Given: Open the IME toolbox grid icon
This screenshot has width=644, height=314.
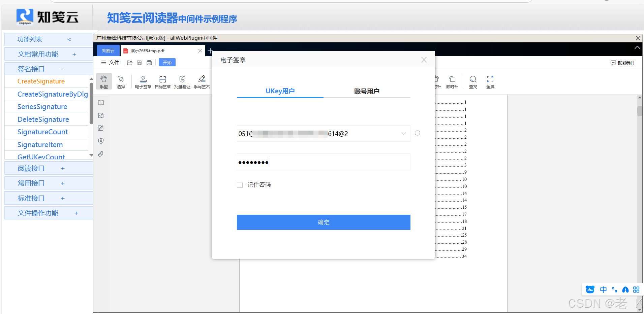Looking at the screenshot, I should [x=636, y=289].
